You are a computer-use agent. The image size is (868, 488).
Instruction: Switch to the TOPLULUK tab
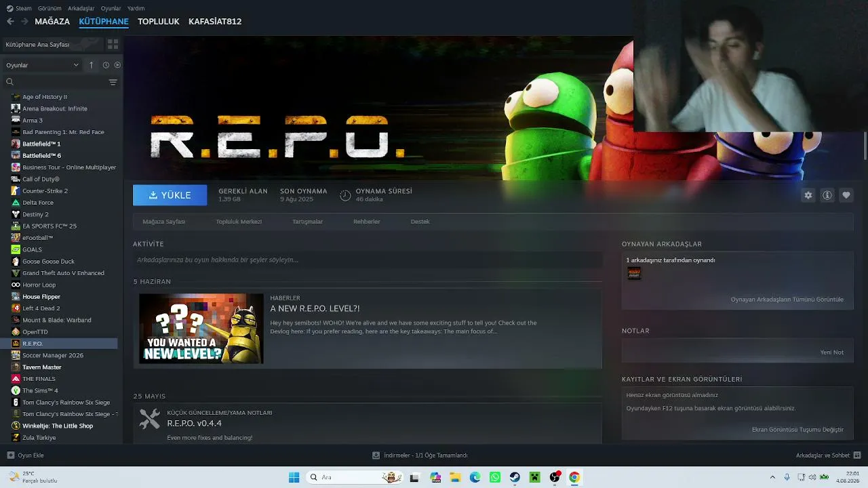pyautogui.click(x=159, y=22)
